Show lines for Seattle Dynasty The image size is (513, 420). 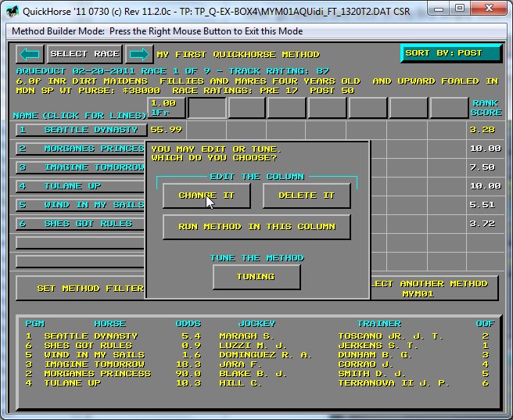[x=81, y=130]
